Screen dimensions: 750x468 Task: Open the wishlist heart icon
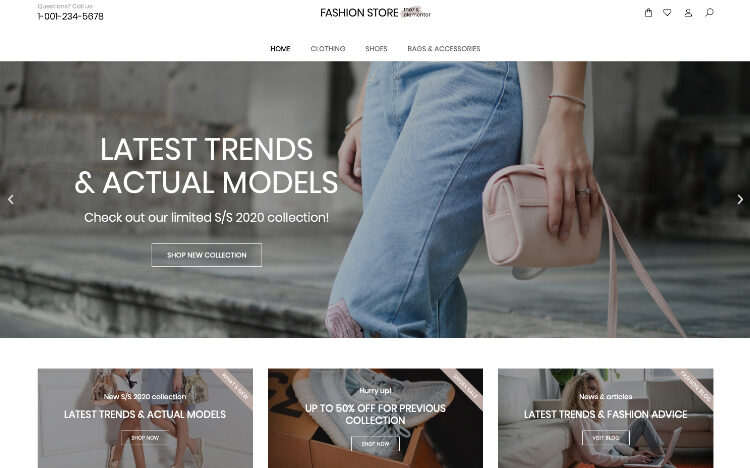[667, 13]
